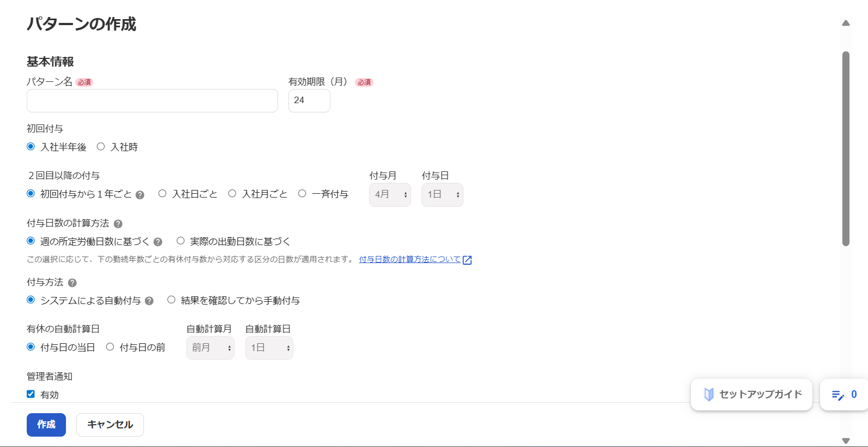Screen dimensions: 868x447
Task: Open the セットアップガイド panel
Action: tap(751, 394)
